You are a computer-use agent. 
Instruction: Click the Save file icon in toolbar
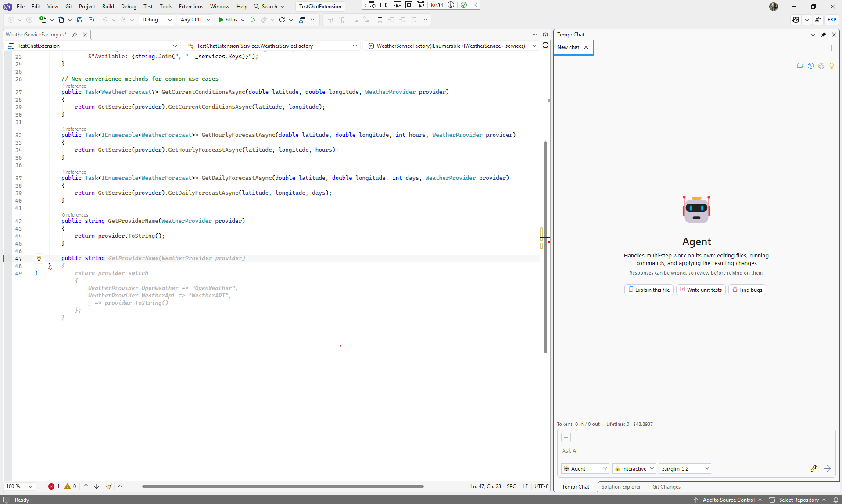pyautogui.click(x=79, y=20)
